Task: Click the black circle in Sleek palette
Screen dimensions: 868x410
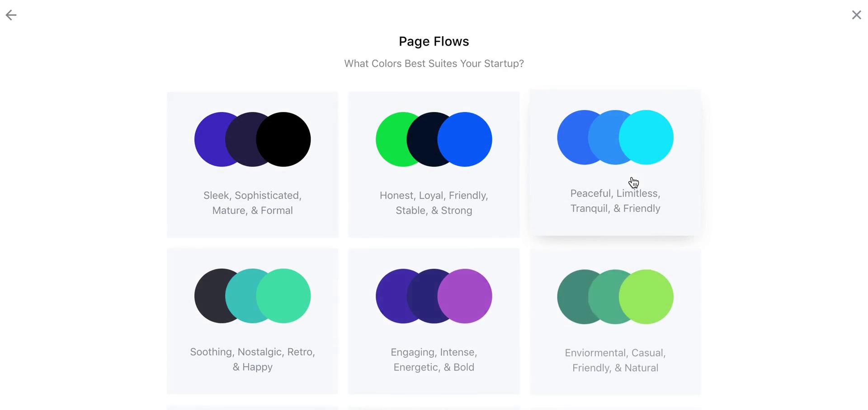Action: pyautogui.click(x=283, y=140)
